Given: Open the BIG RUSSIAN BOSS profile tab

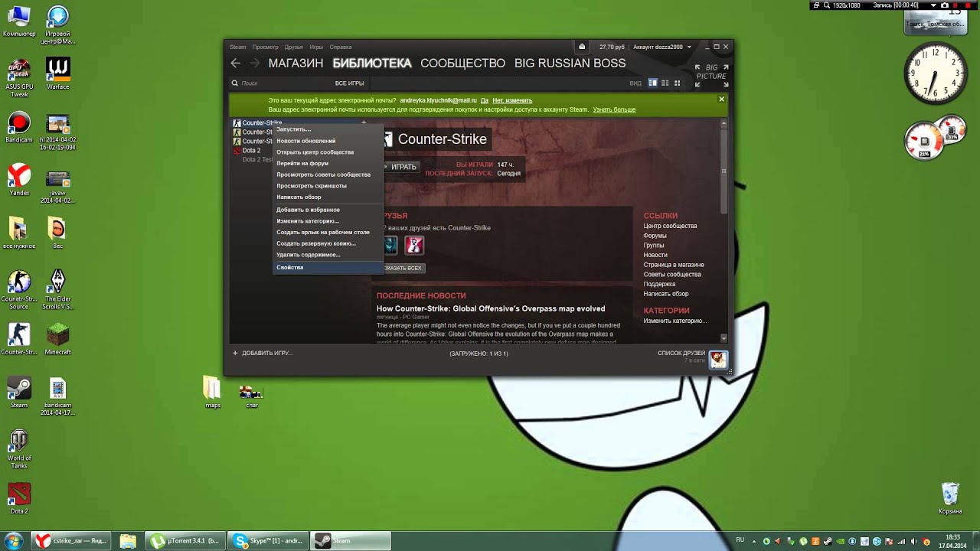Looking at the screenshot, I should coord(570,64).
